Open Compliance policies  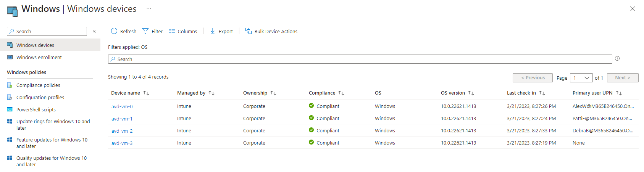(38, 85)
